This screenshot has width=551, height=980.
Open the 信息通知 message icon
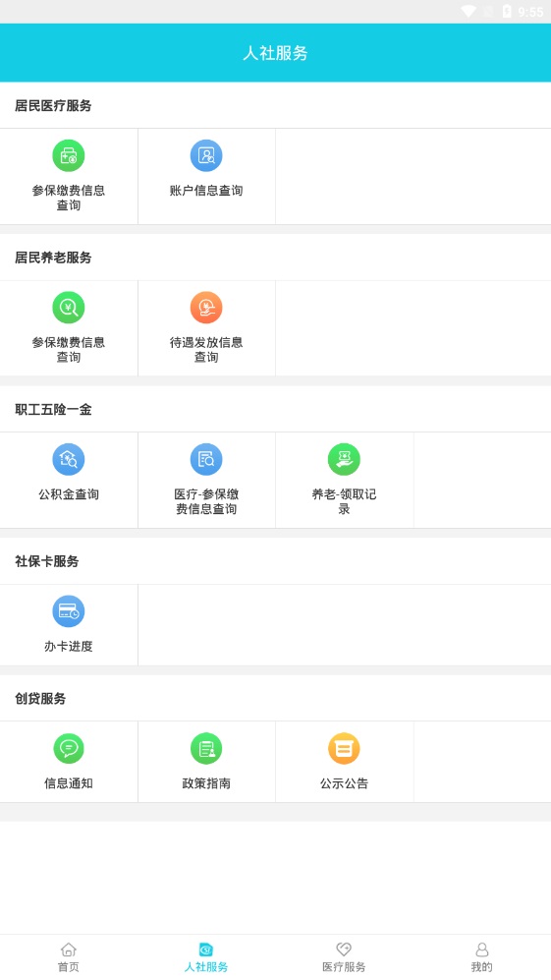pos(69,749)
